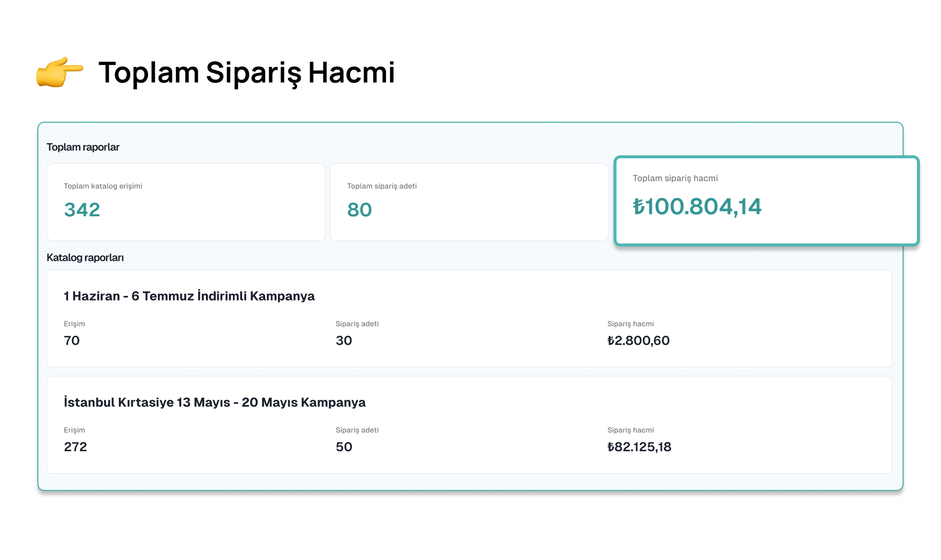Click Sipariş hacmi value ₺82.125,18
The width and height of the screenshot is (941, 560).
639,447
